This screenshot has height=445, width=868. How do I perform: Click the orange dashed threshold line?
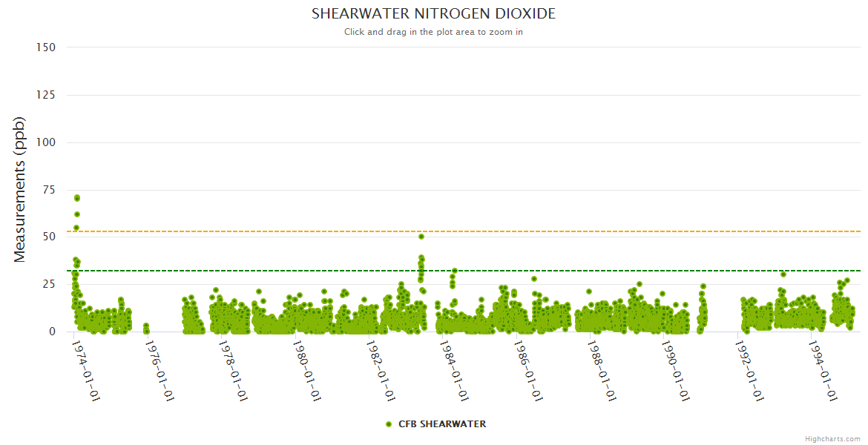click(x=594, y=231)
